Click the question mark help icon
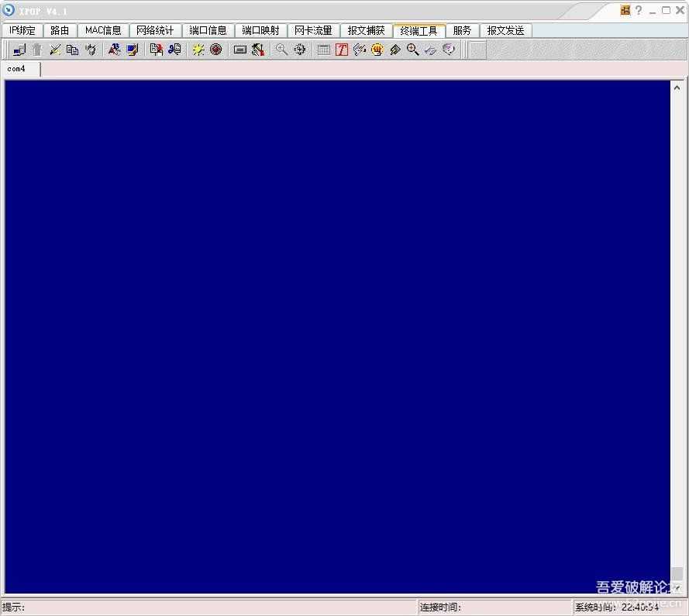The width and height of the screenshot is (689, 616). pyautogui.click(x=639, y=10)
